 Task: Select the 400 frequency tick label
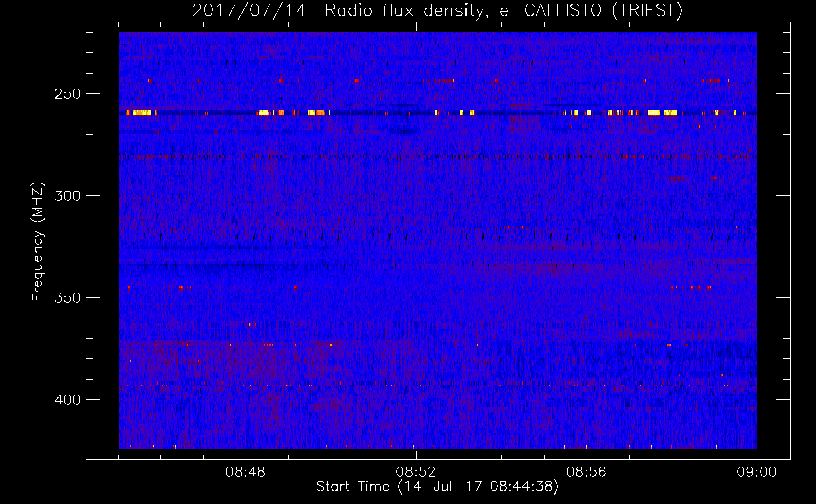(68, 400)
